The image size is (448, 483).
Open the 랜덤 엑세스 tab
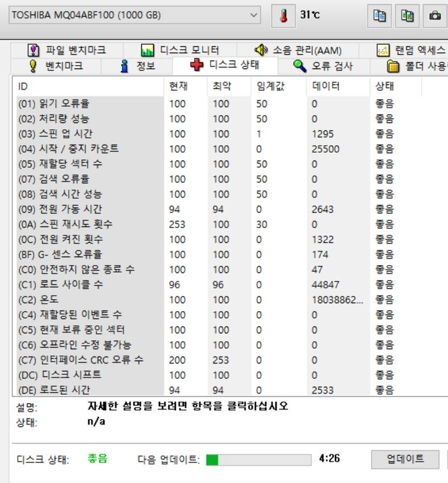click(x=404, y=50)
